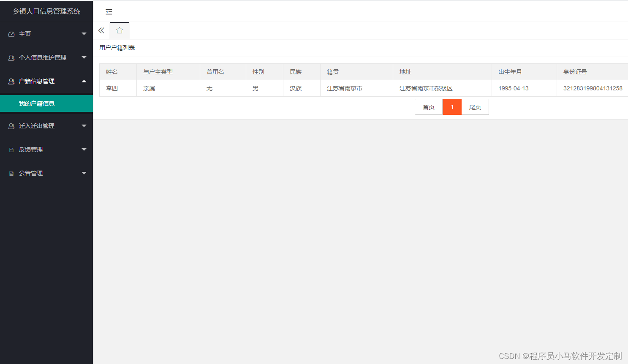
Task: Click the 尾页 pagination button
Action: coord(475,107)
